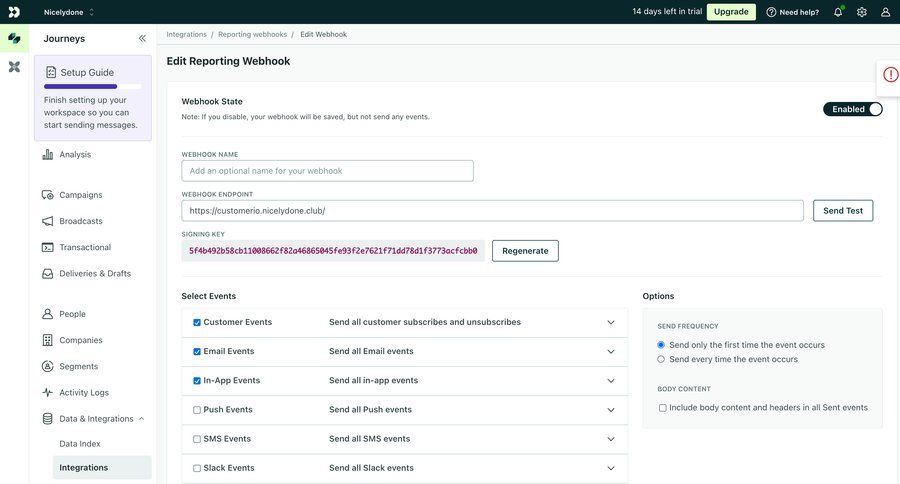Image resolution: width=900 pixels, height=484 pixels.
Task: Open the Nicelydone workspace switcher
Action: [x=69, y=12]
